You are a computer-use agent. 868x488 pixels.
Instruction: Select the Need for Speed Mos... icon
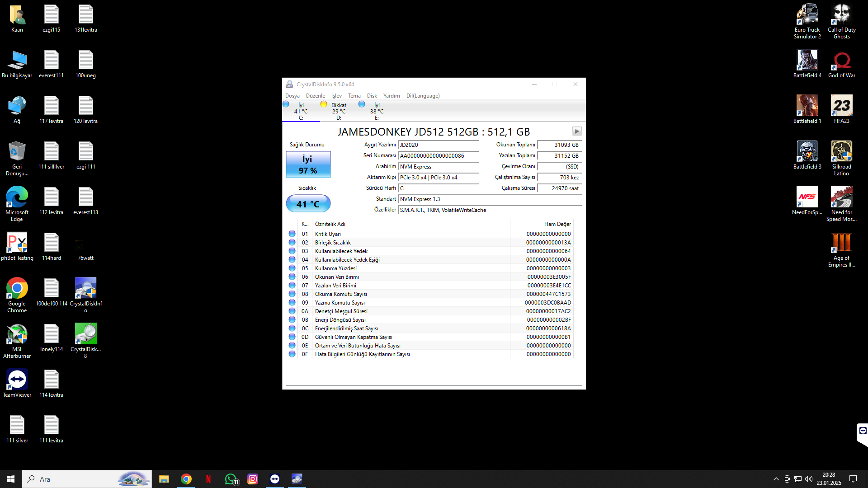click(841, 204)
